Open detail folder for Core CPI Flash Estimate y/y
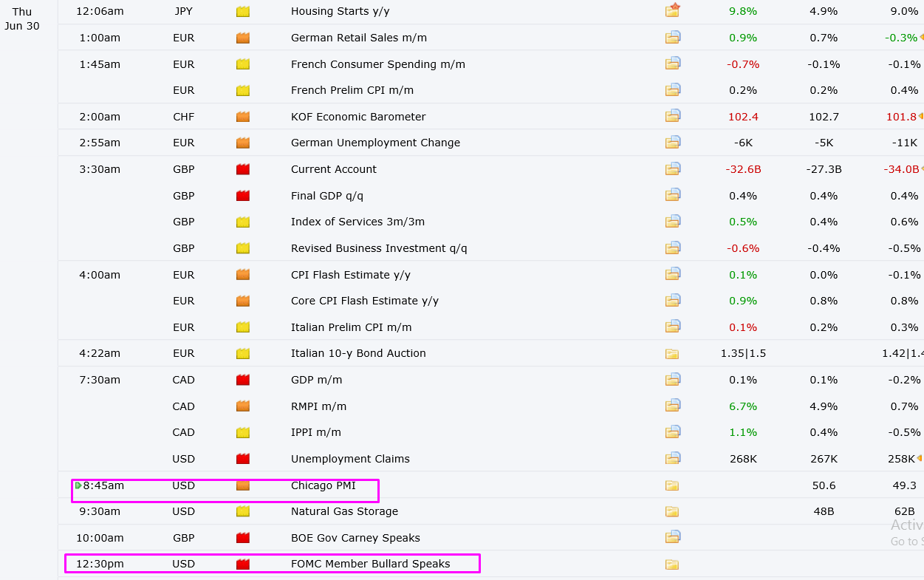 point(672,301)
